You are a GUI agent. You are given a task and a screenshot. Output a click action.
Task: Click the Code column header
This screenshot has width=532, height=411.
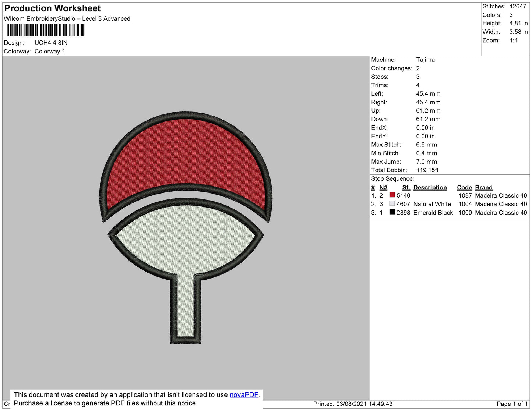click(464, 187)
